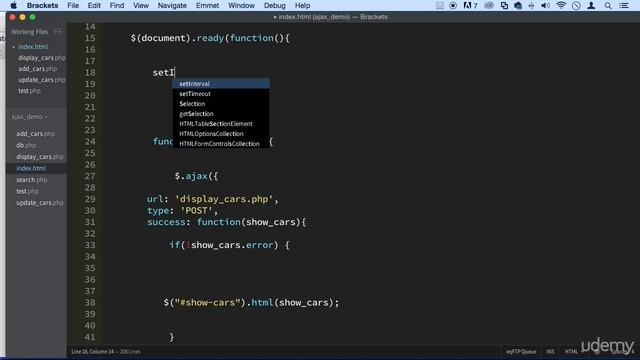Click "#show-cars" selector on line 38
640x360 pixels.
[x=207, y=302]
